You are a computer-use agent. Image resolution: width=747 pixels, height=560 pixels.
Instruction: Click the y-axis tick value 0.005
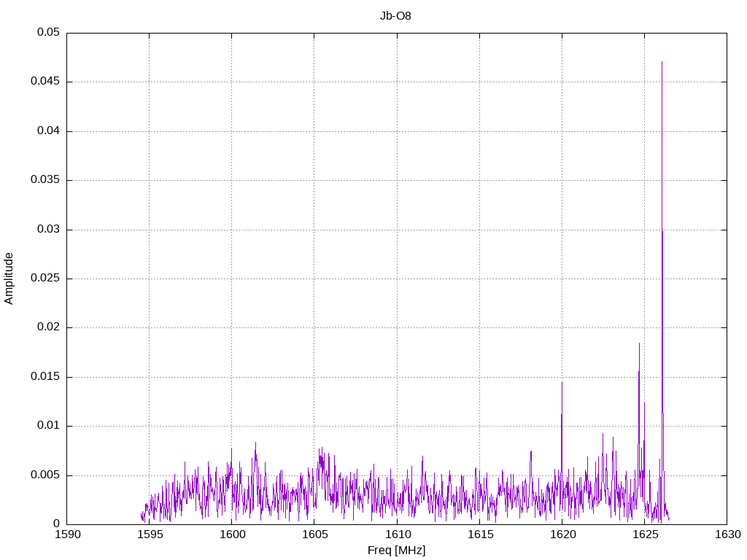tap(45, 475)
